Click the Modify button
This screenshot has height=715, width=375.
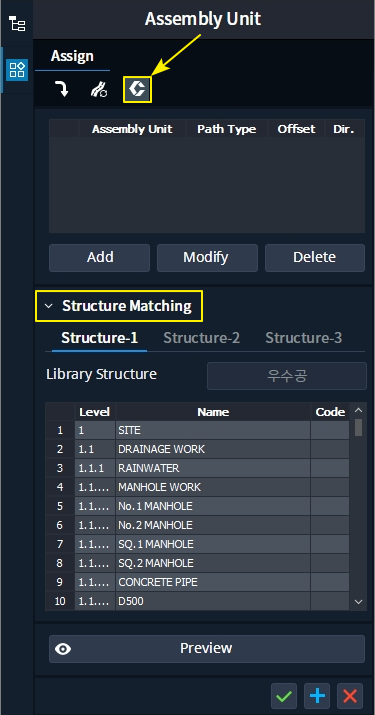(207, 258)
